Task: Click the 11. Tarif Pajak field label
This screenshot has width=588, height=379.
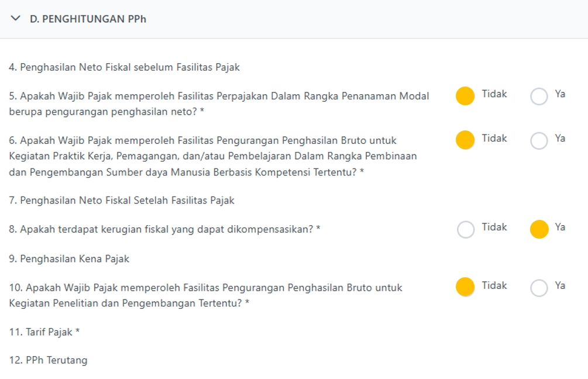Action: [41, 332]
